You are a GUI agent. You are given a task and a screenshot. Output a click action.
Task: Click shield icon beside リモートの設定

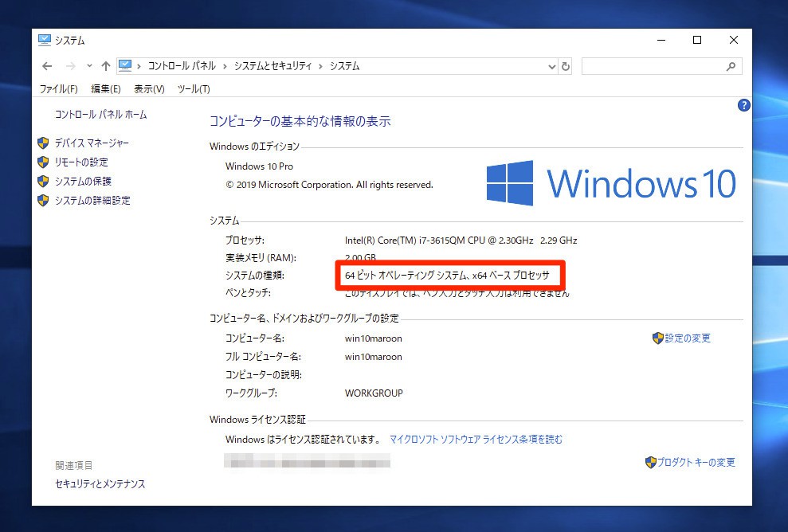pyautogui.click(x=43, y=162)
